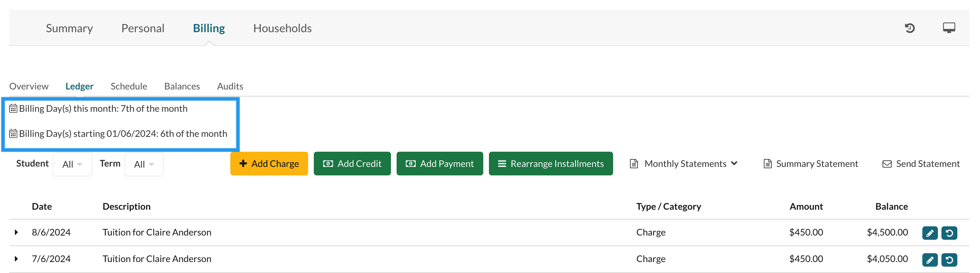
Task: Expand the Monthly Statements menu
Action: pos(684,164)
